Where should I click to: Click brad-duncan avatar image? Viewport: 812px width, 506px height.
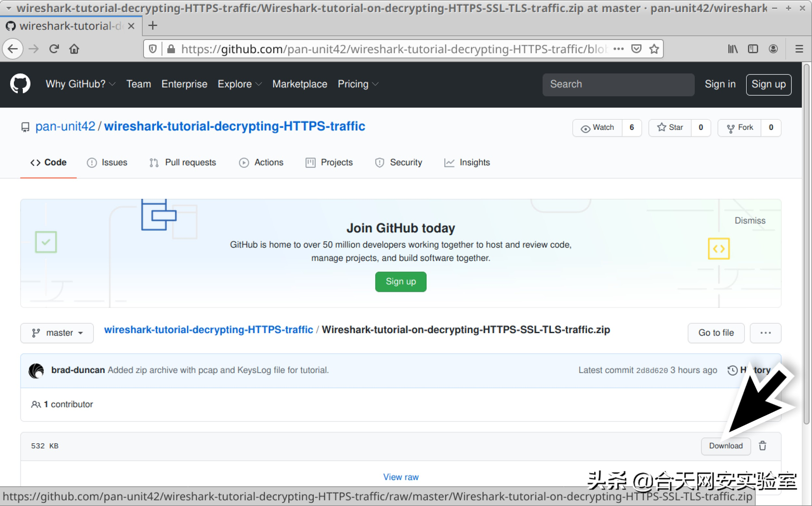point(36,370)
